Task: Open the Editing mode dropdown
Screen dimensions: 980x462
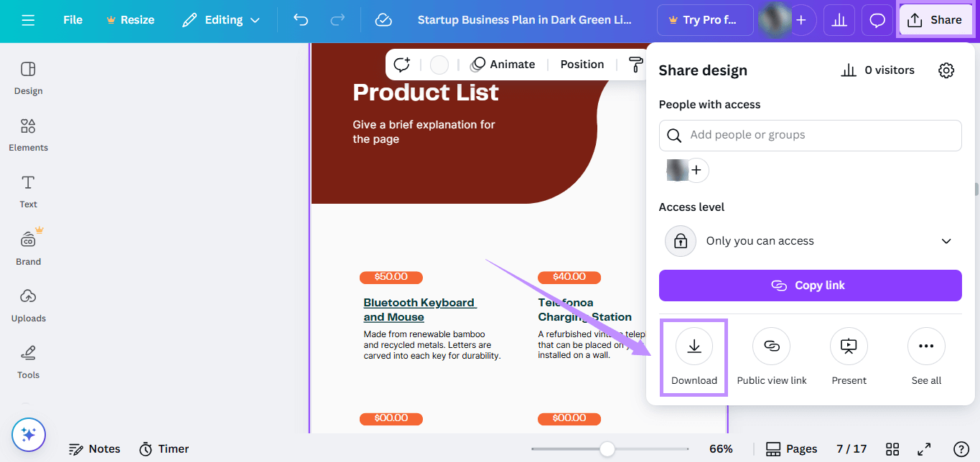Action: [x=220, y=19]
